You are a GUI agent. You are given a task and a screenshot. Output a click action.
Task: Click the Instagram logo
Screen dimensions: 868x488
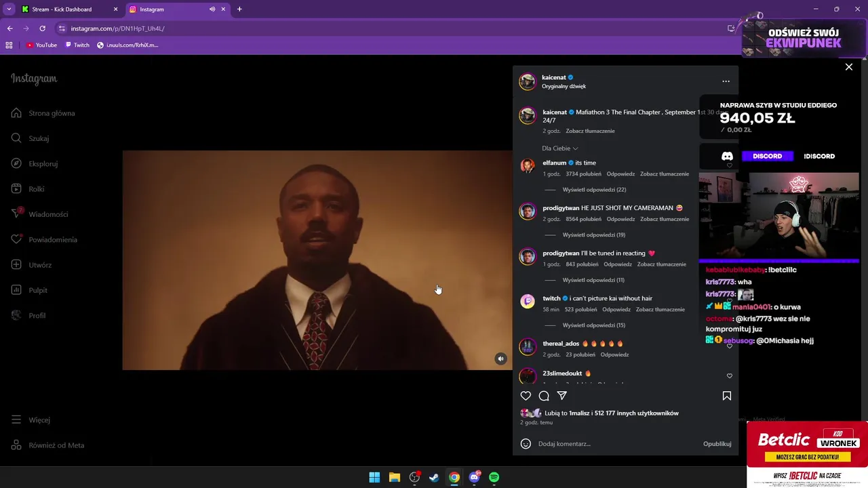pos(34,79)
